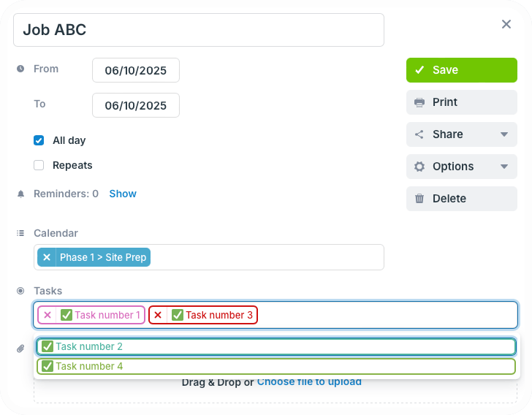Remove Task number 1 tag

47,315
